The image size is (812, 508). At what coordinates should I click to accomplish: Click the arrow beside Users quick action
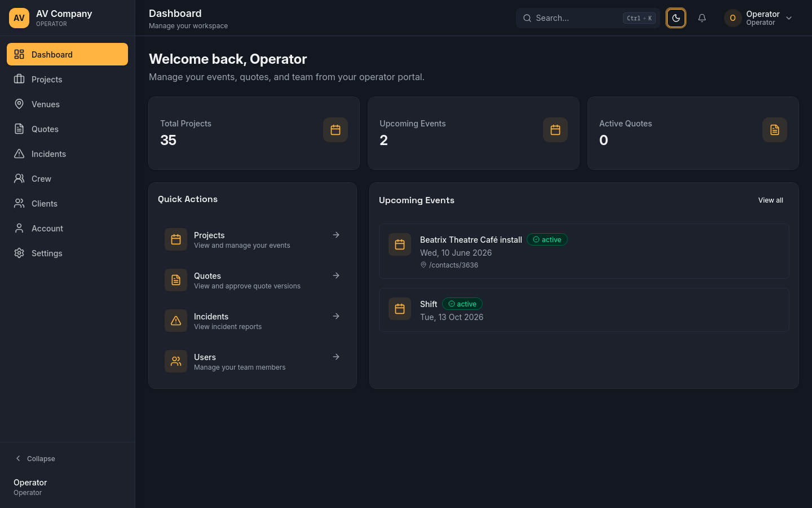336,357
